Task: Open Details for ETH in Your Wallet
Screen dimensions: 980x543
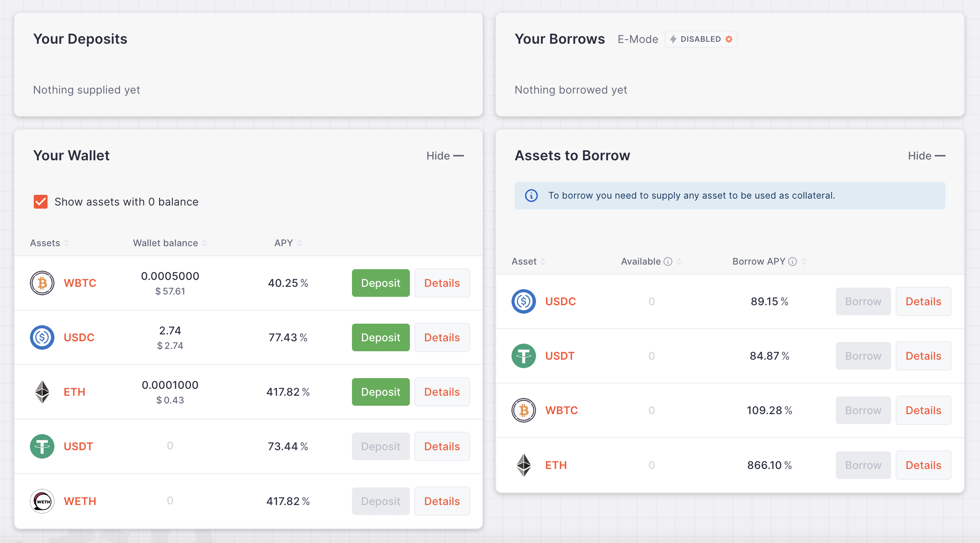Action: click(442, 392)
